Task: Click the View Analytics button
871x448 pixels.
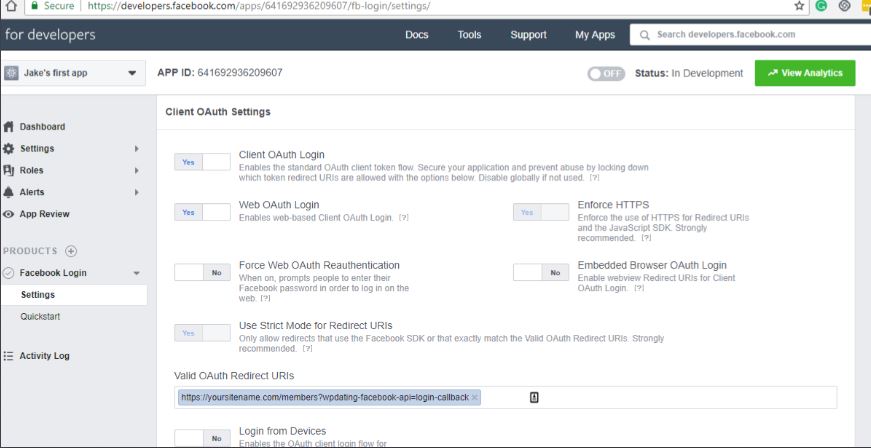Action: (805, 73)
